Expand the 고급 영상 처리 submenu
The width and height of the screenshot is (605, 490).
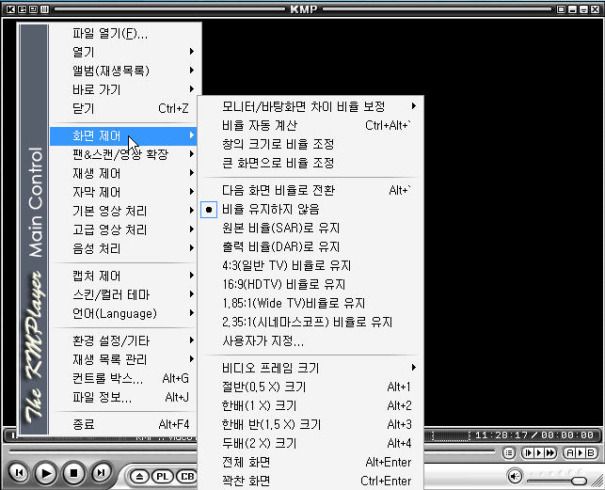tap(123, 230)
